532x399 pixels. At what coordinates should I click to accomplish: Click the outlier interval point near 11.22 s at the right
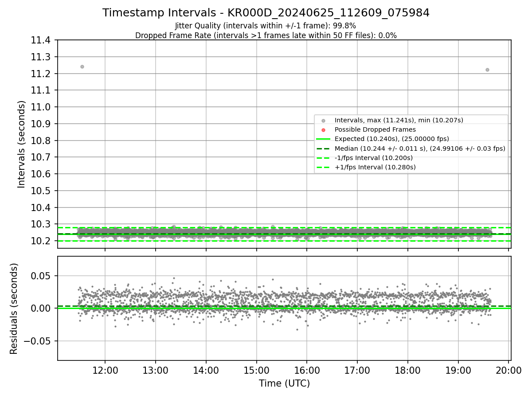tap(487, 70)
